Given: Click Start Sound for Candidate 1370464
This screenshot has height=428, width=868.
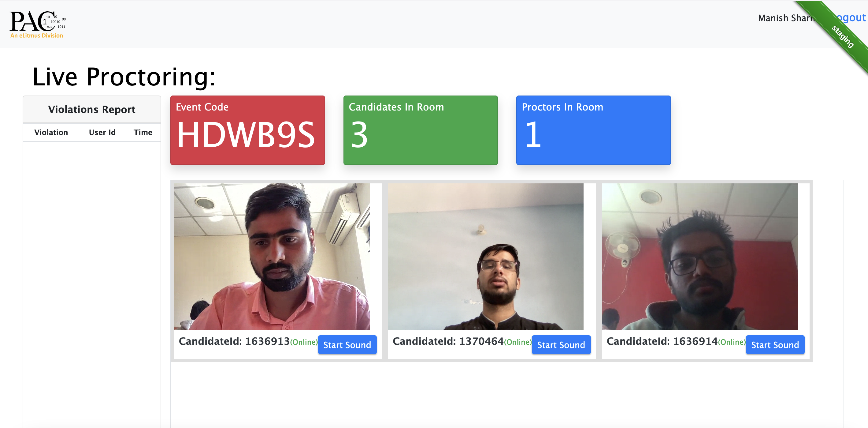Looking at the screenshot, I should (x=561, y=344).
